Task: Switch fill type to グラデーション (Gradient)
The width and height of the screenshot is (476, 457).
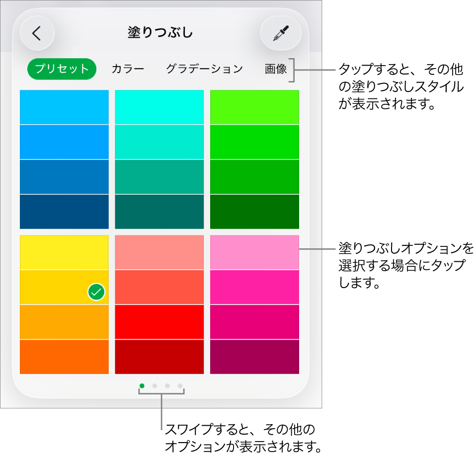Action: pyautogui.click(x=204, y=69)
